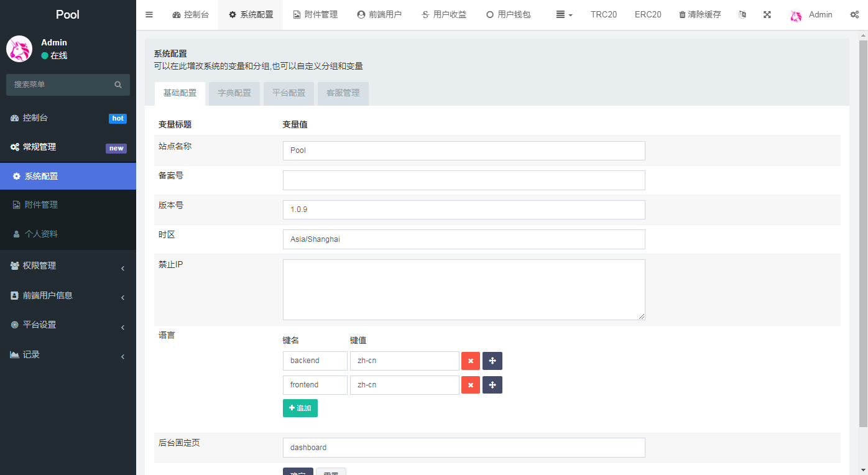Click the green 追加 button
Image resolution: width=868 pixels, height=475 pixels.
click(x=300, y=408)
